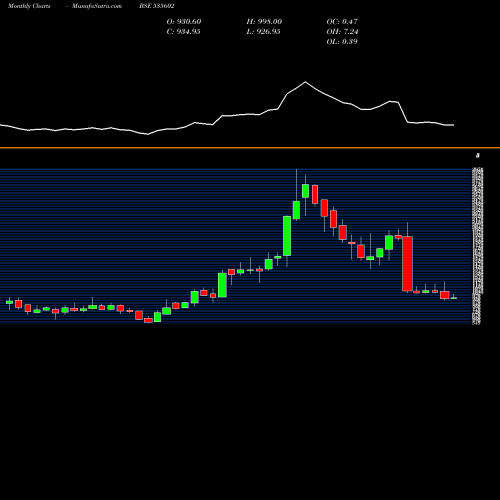Click the open value 'O: 930.60'
This screenshot has height=500, width=500.
[184, 22]
